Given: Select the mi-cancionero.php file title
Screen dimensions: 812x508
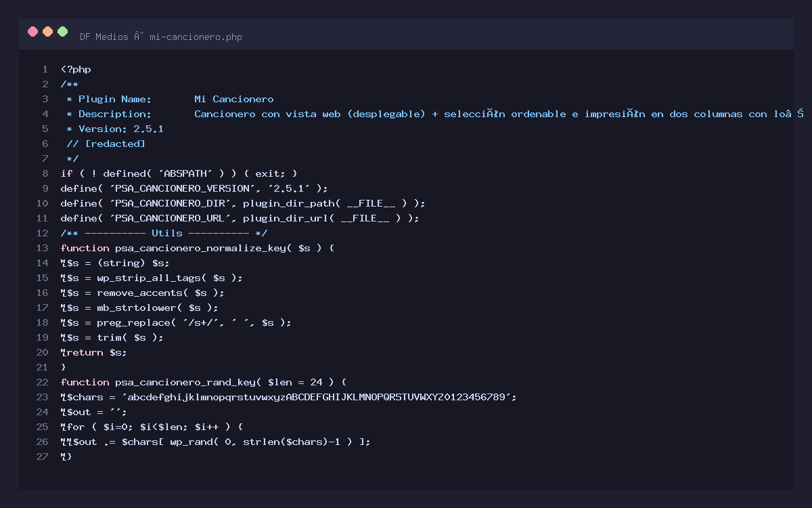Looking at the screenshot, I should (x=196, y=37).
